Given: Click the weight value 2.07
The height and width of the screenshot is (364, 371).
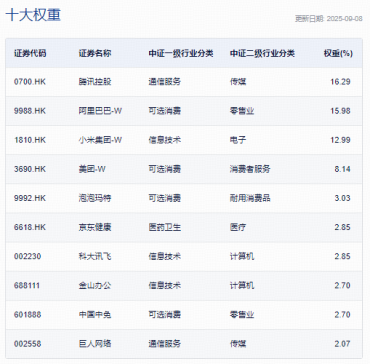Looking at the screenshot, I should coord(343,344).
